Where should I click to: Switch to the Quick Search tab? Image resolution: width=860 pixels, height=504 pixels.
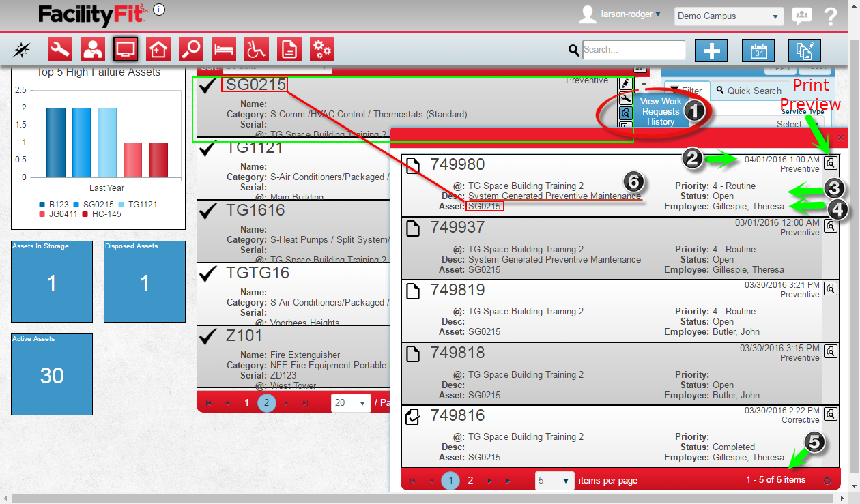coord(748,91)
